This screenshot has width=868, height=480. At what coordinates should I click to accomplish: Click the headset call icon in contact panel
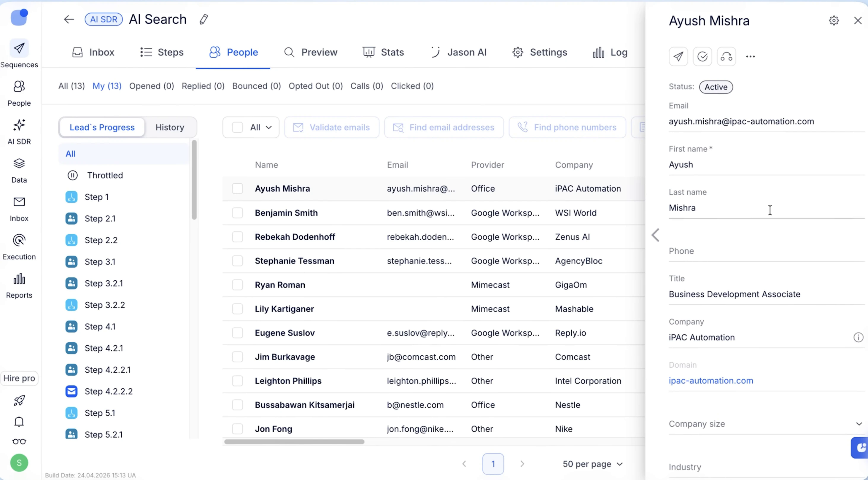[x=726, y=56]
